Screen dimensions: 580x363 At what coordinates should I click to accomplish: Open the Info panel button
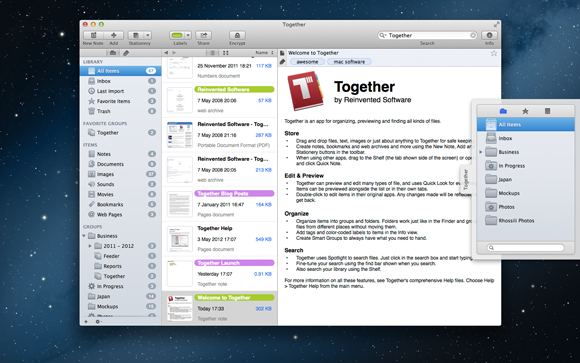tap(489, 35)
